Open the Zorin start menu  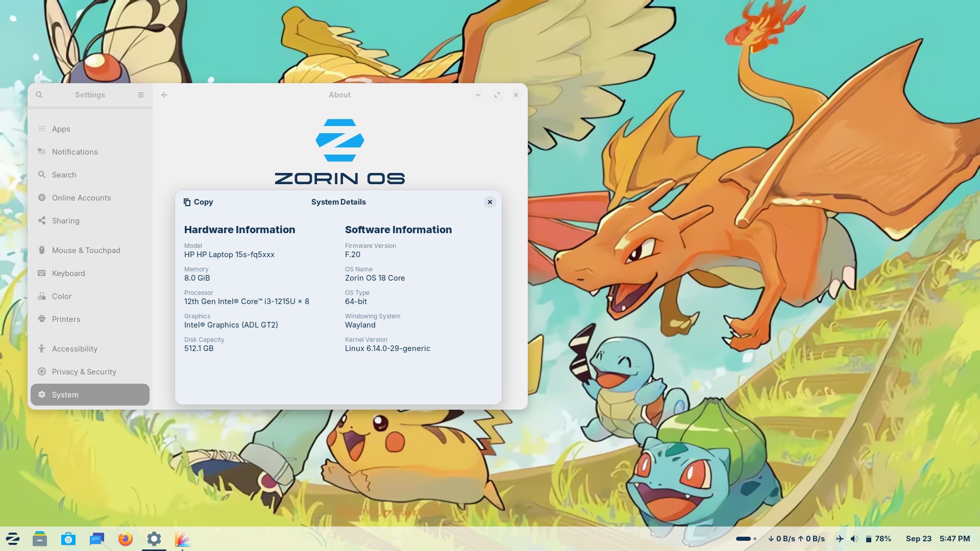point(13,539)
